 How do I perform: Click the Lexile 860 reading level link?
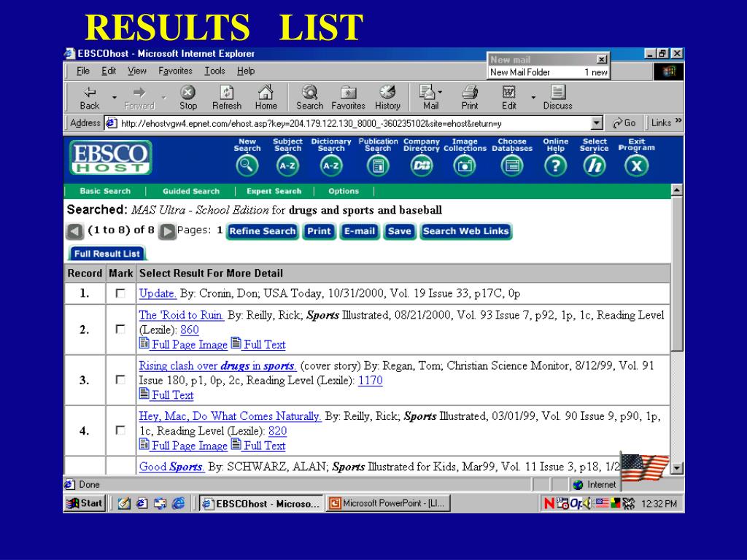pos(190,330)
